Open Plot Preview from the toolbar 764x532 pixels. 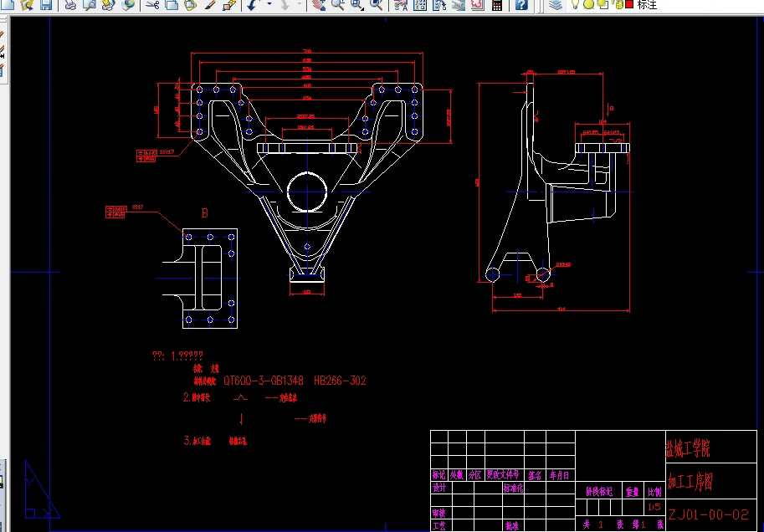pyautogui.click(x=90, y=5)
